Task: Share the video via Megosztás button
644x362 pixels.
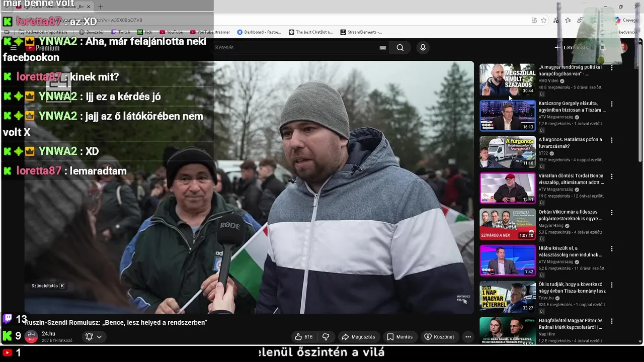Action: pyautogui.click(x=358, y=337)
